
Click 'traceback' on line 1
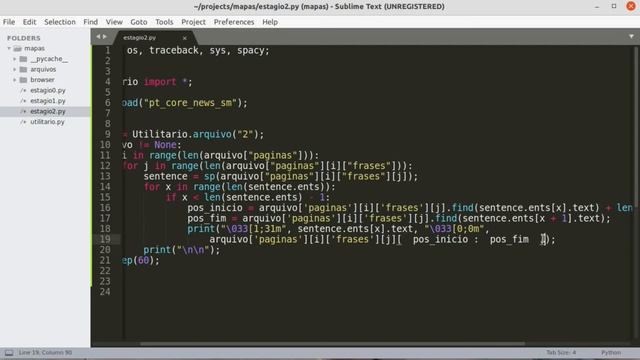point(173,51)
